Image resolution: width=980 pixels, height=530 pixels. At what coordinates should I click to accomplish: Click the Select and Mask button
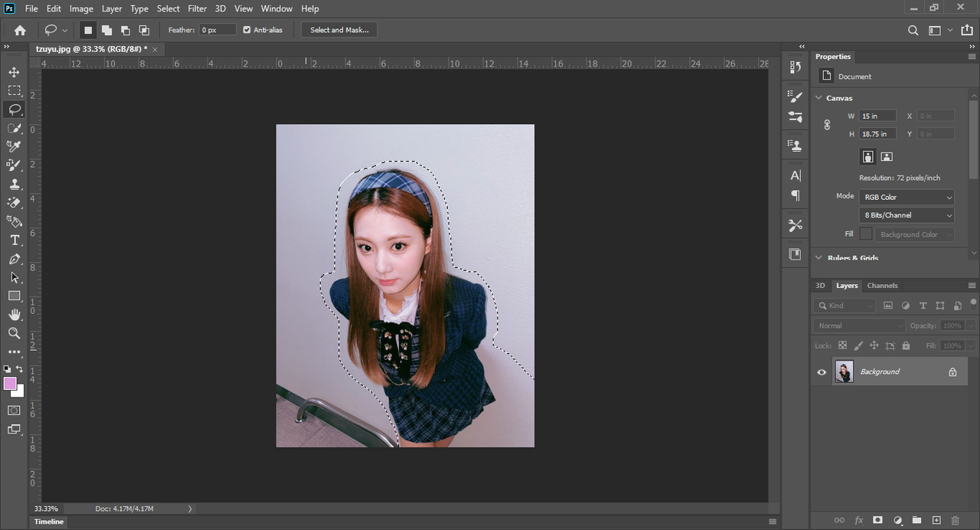(339, 30)
